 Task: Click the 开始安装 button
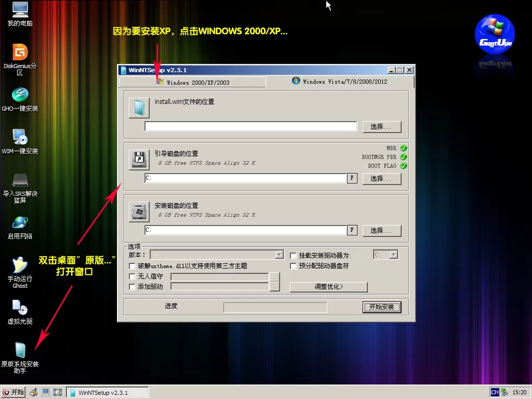381,307
